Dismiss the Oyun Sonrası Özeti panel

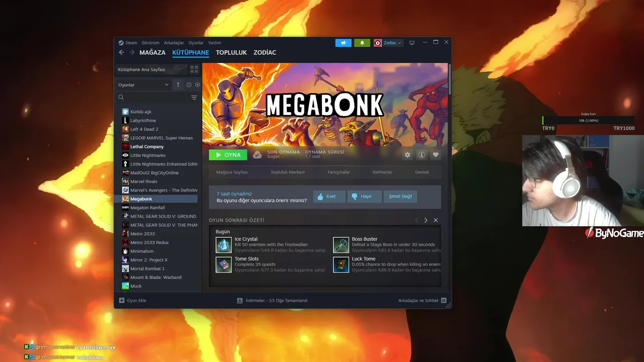(x=436, y=220)
